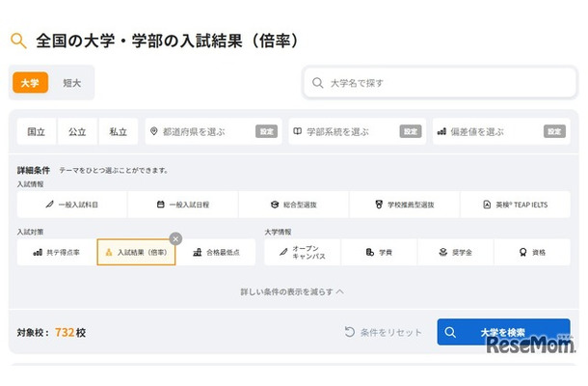Remove the 入試結果（倍率） selection with the X
Image resolution: width=588 pixels, height=386 pixels.
[175, 238]
